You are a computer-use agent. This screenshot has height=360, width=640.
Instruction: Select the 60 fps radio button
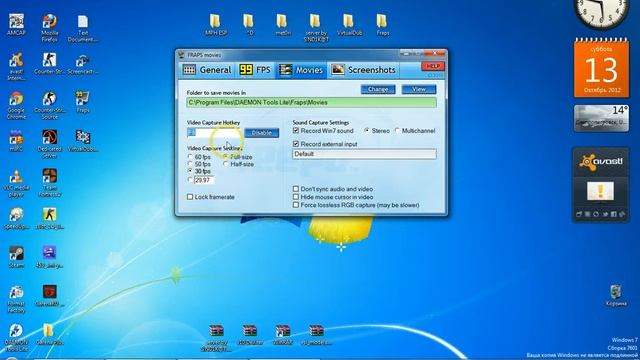190,157
